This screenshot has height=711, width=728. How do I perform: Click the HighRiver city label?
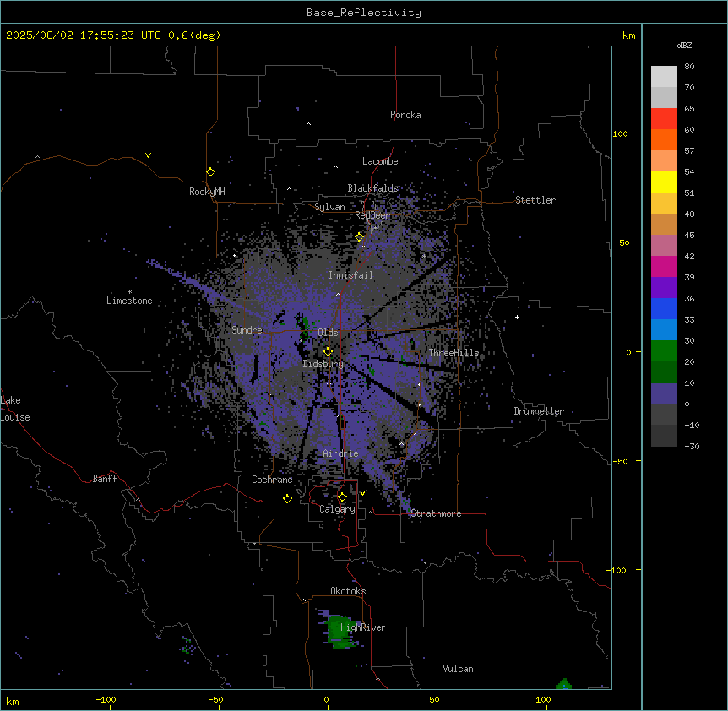point(363,627)
